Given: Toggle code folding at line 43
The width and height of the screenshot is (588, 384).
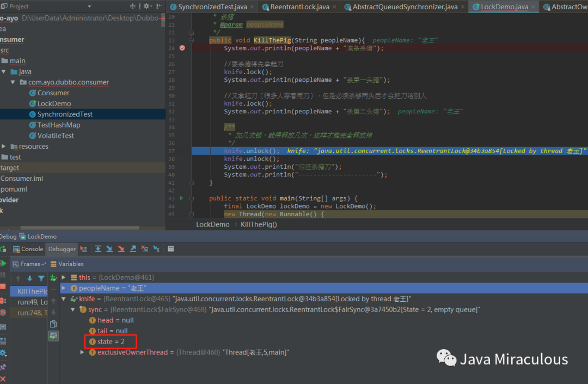Looking at the screenshot, I should [x=192, y=198].
